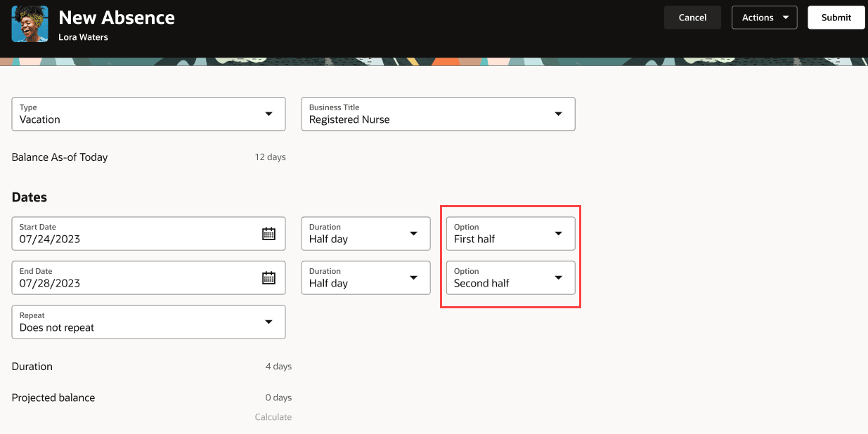
Task: Expand the Repeat dropdown
Action: pos(268,322)
